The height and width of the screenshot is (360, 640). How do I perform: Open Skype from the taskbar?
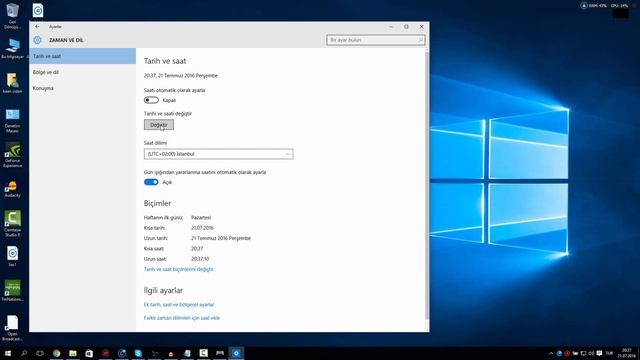click(x=138, y=353)
